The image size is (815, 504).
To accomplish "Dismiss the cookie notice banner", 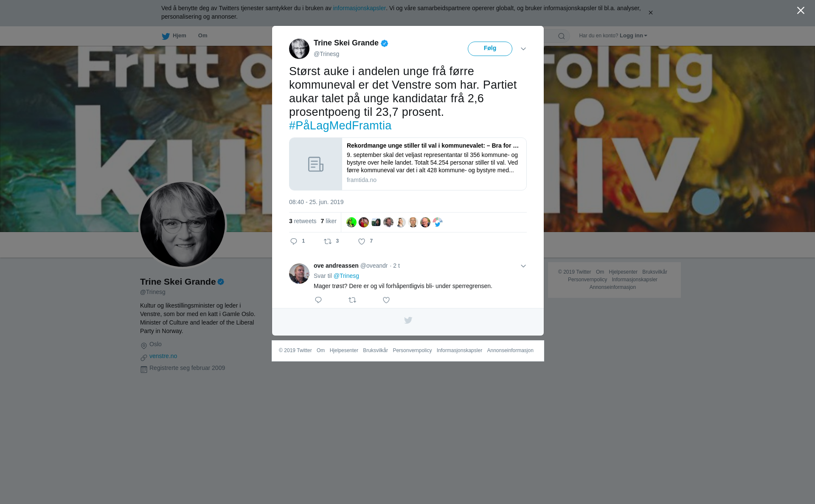I will pos(650,13).
